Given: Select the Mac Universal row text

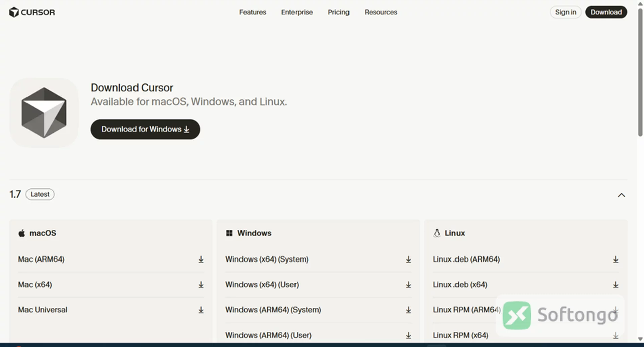Looking at the screenshot, I should pyautogui.click(x=43, y=310).
